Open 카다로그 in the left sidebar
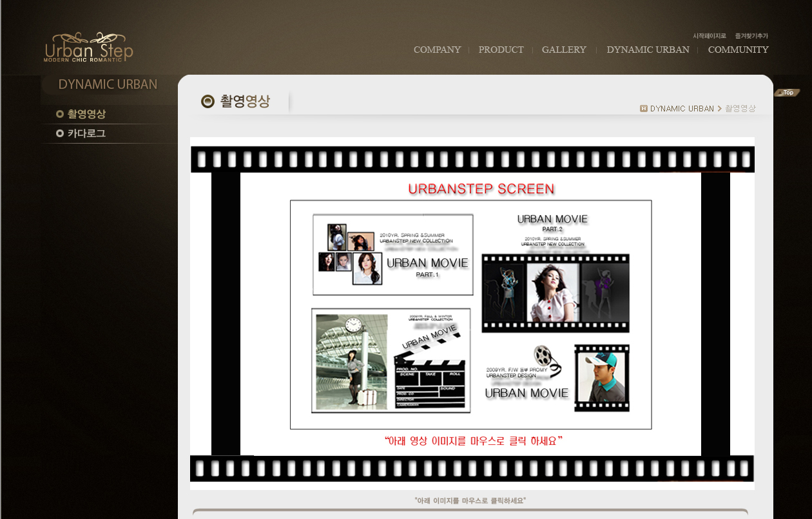The width and height of the screenshot is (812, 519). click(x=86, y=133)
